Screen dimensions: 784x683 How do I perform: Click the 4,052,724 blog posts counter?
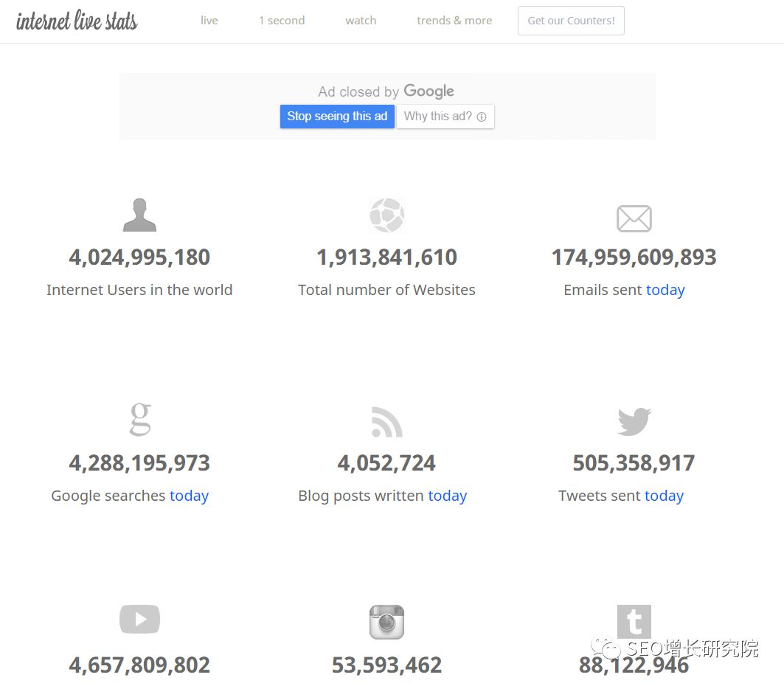click(386, 463)
